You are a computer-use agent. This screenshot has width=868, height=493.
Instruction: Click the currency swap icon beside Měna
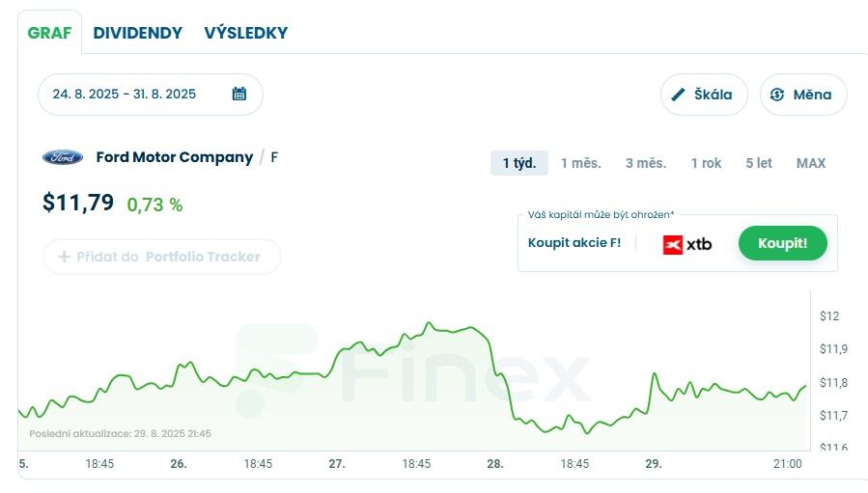click(x=777, y=95)
